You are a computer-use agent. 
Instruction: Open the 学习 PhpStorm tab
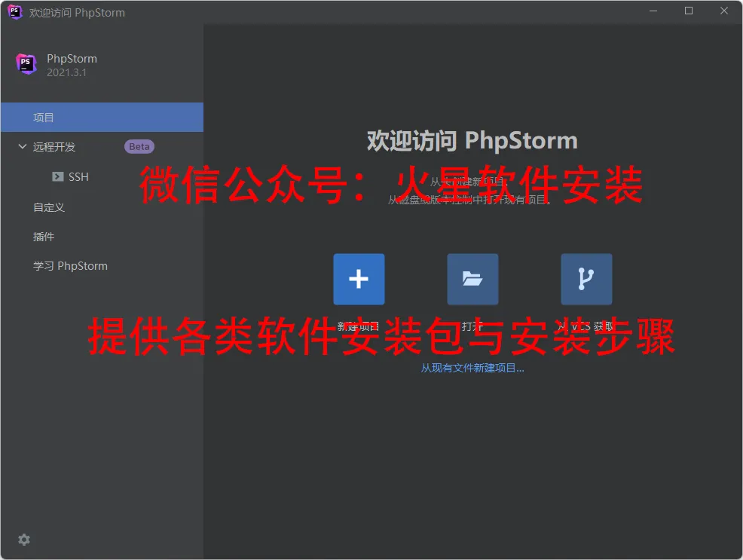pyautogui.click(x=70, y=266)
